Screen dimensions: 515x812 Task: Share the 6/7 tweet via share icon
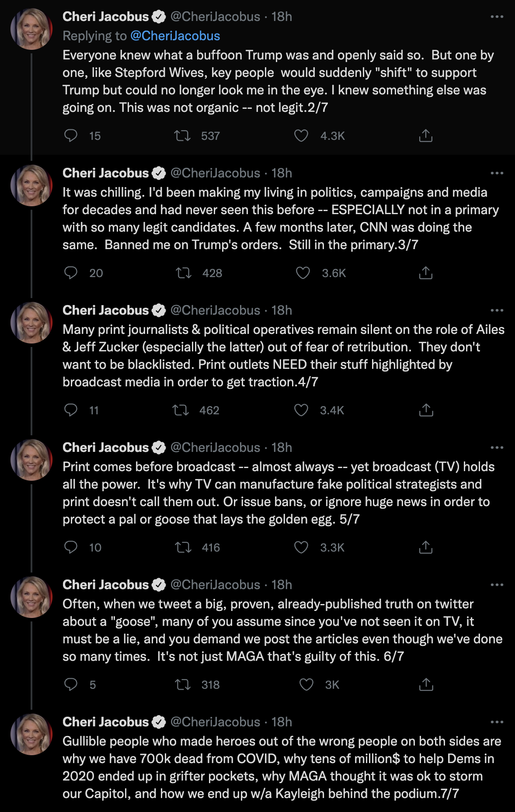point(426,685)
